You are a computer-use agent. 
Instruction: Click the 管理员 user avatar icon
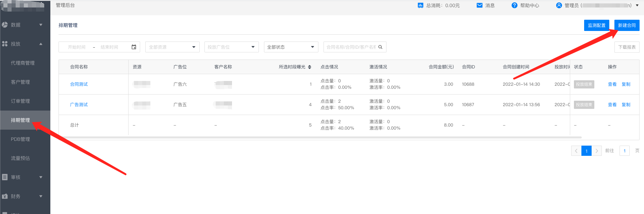pyautogui.click(x=559, y=5)
